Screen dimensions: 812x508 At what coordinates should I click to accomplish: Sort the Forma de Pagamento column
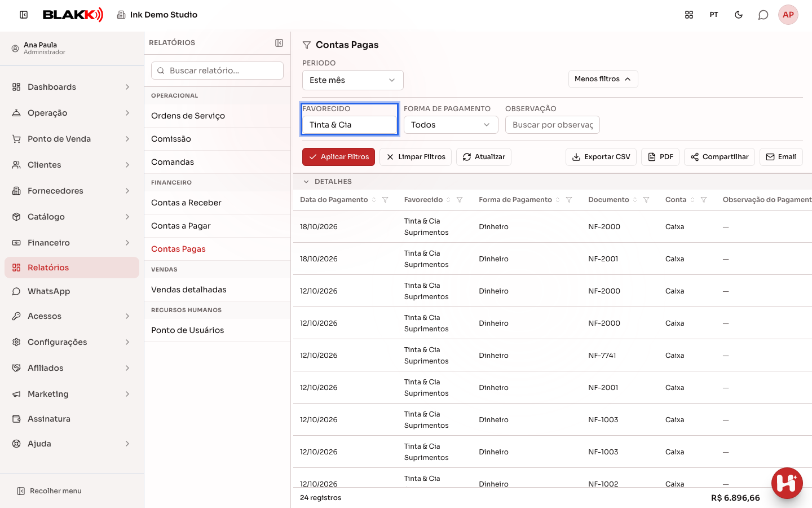coord(558,200)
